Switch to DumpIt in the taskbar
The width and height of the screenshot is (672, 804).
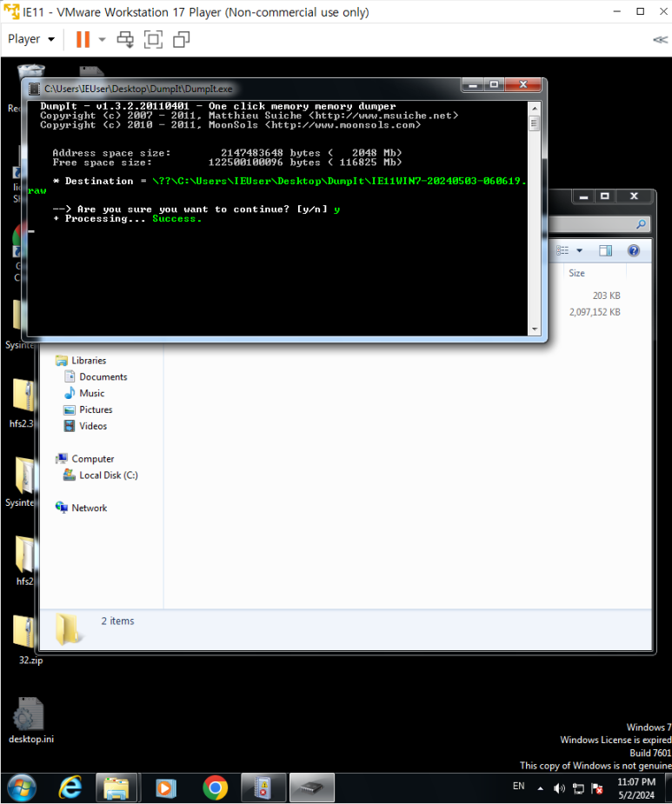pyautogui.click(x=312, y=788)
